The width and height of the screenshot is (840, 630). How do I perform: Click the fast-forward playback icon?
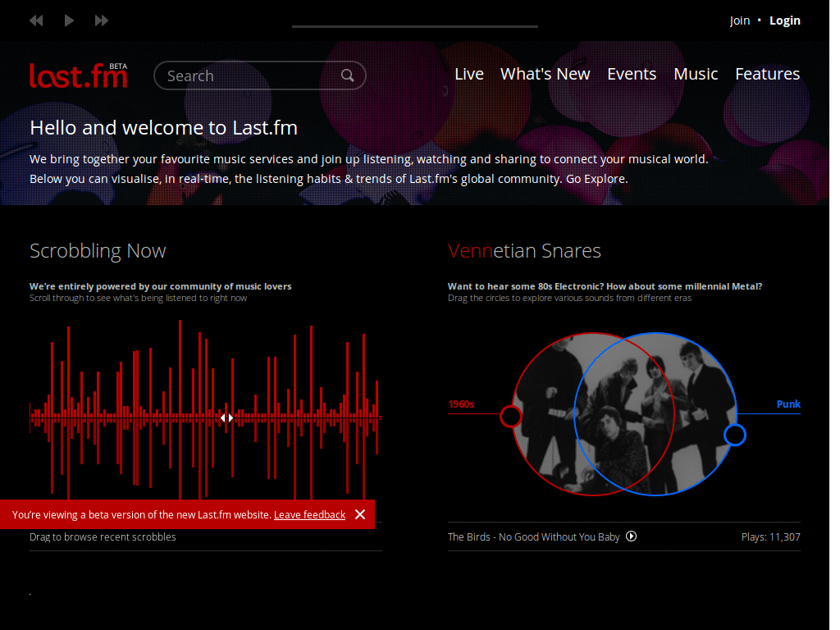click(x=102, y=21)
